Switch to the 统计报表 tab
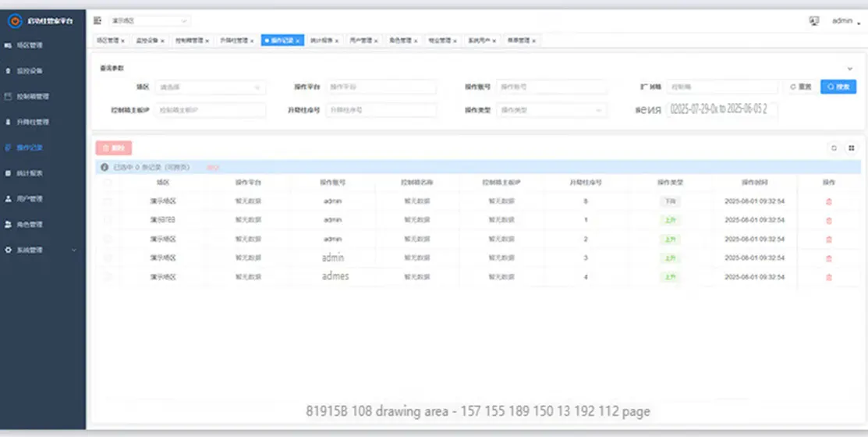Image resolution: width=868 pixels, height=437 pixels. coord(323,41)
